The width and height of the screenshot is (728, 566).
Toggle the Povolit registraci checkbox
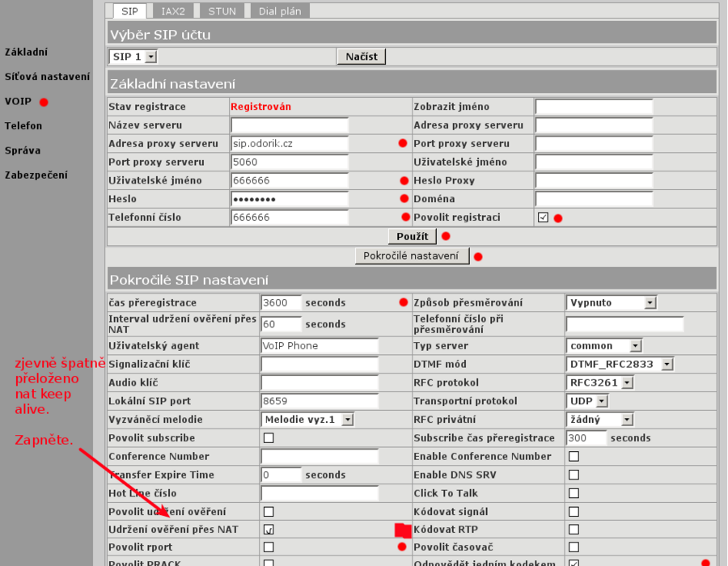[543, 218]
